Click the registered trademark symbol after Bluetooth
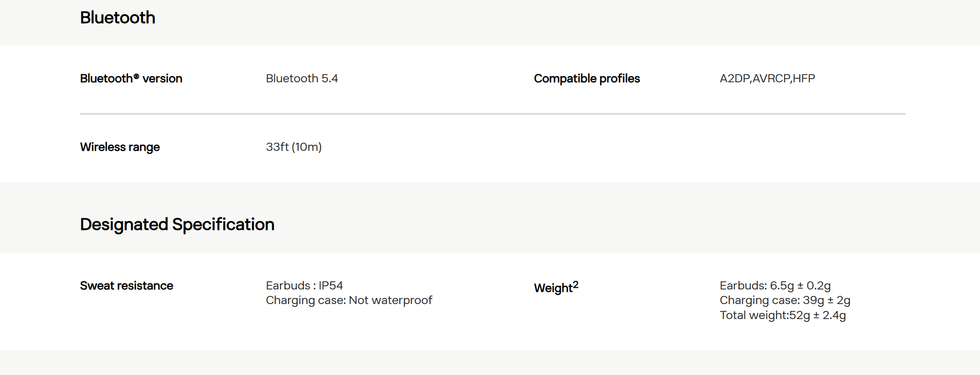This screenshot has height=375, width=980. click(x=136, y=76)
